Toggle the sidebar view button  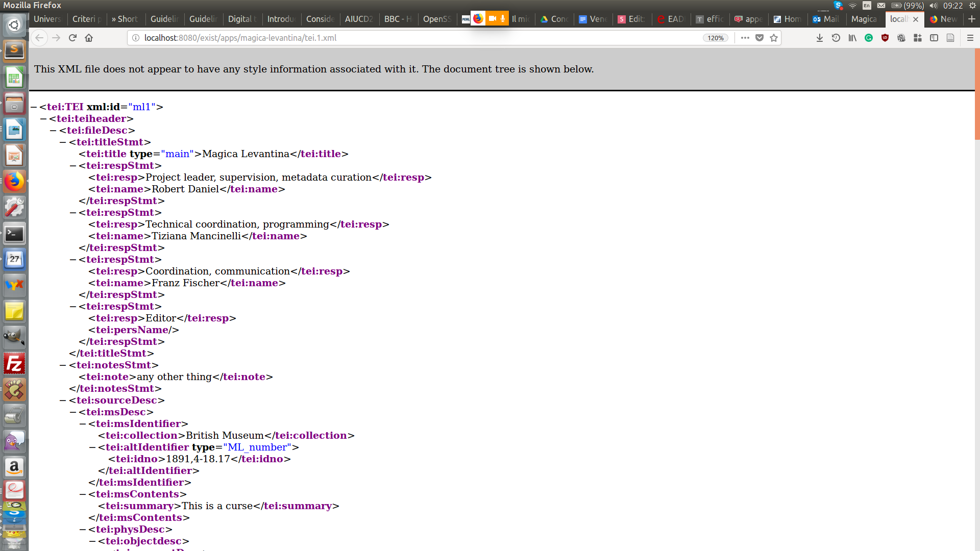(x=934, y=38)
